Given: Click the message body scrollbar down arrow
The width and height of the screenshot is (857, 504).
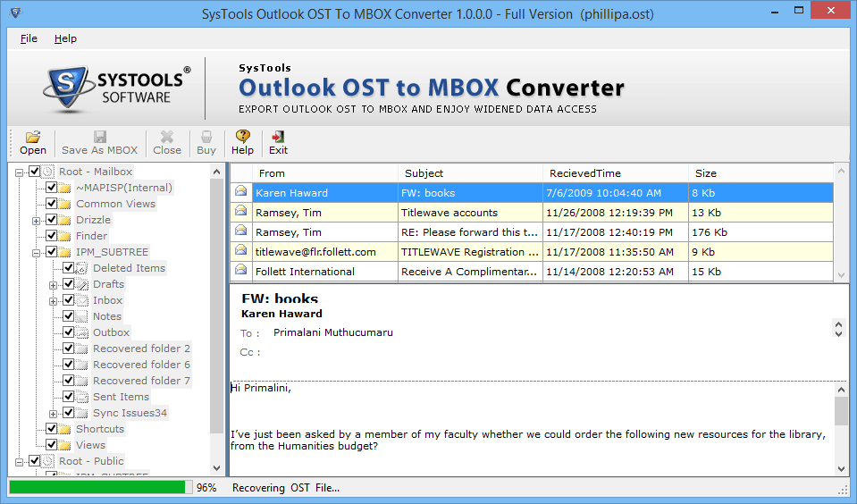Looking at the screenshot, I should click(841, 468).
